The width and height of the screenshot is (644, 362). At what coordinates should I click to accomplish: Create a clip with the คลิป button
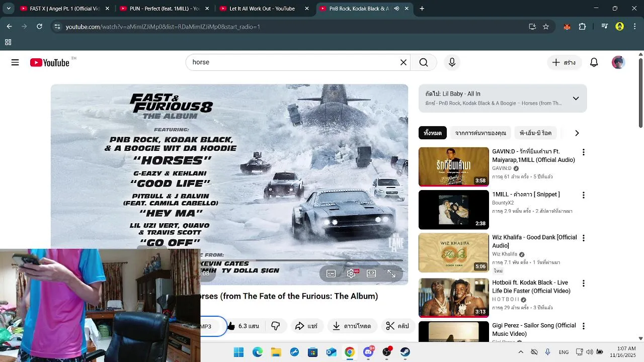pos(397,326)
